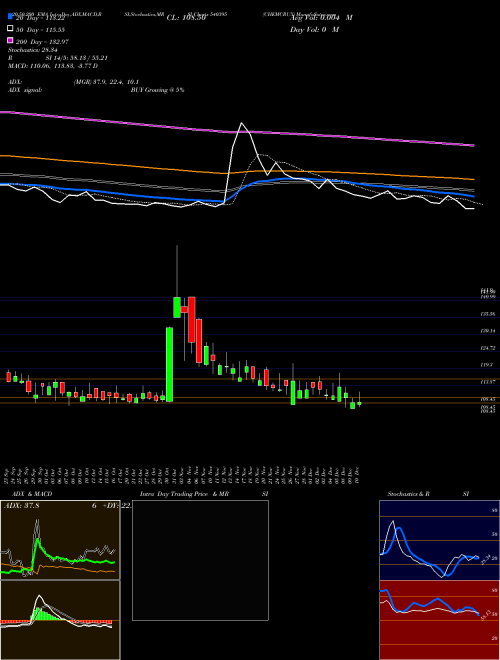Screen dimensions: 500x660
Task: Click the 135.56 price axis label
Action: pos(487,314)
